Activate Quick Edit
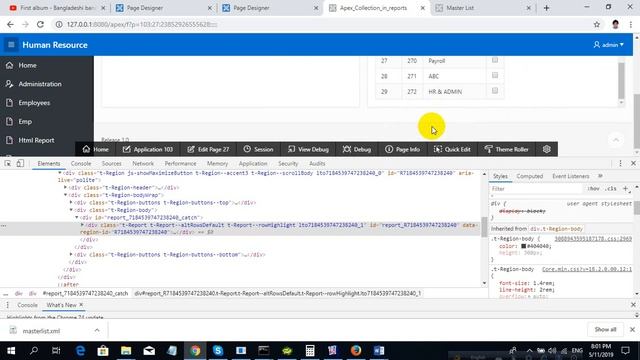Screen dimensions: 640x360 (452, 149)
